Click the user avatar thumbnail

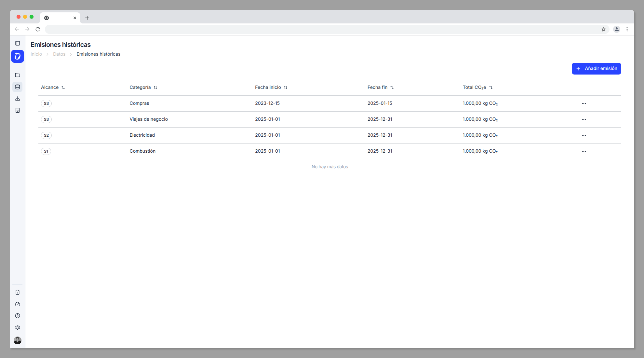click(18, 340)
